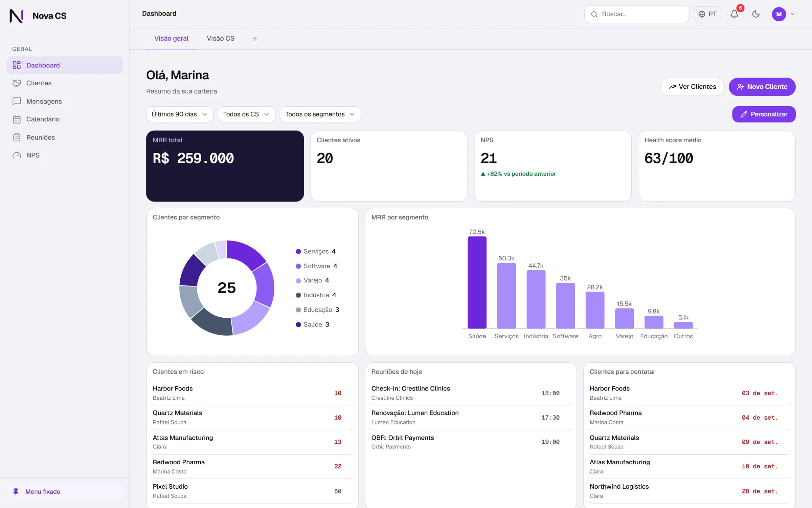Viewport: 812px width, 508px height.
Task: Click the Health score médio 63/100 value
Action: tap(669, 158)
